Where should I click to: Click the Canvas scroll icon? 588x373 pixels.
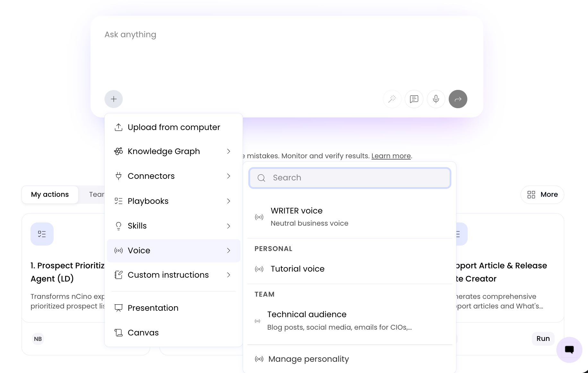tap(118, 333)
